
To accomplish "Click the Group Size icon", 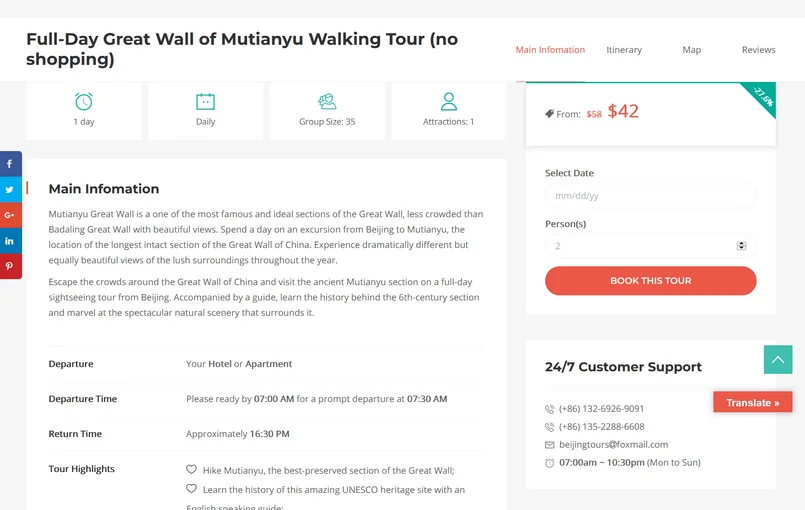I will click(327, 101).
